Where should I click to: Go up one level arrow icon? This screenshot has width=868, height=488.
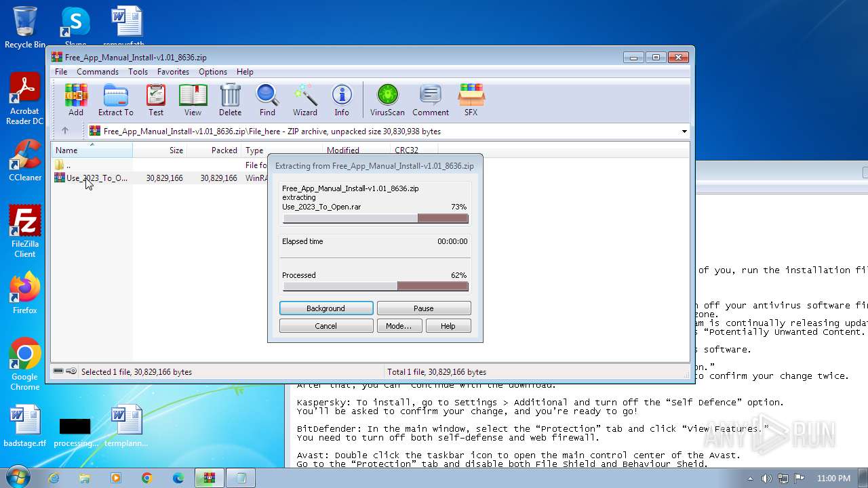tap(65, 131)
